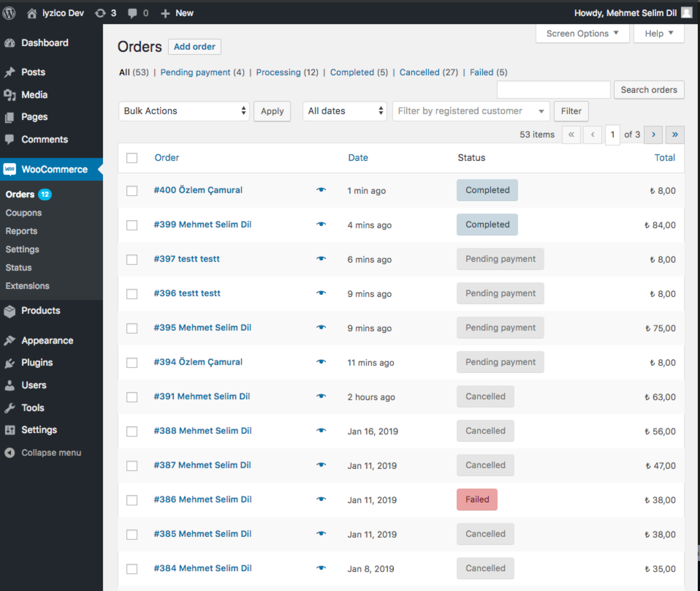The height and width of the screenshot is (591, 700).
Task: Click the comments bubble icon in admin bar
Action: (132, 13)
